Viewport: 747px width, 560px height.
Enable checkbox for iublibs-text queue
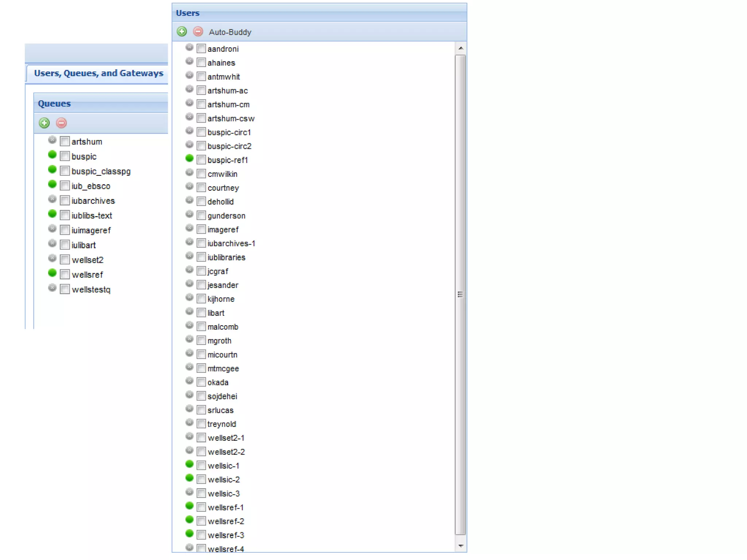coord(65,215)
